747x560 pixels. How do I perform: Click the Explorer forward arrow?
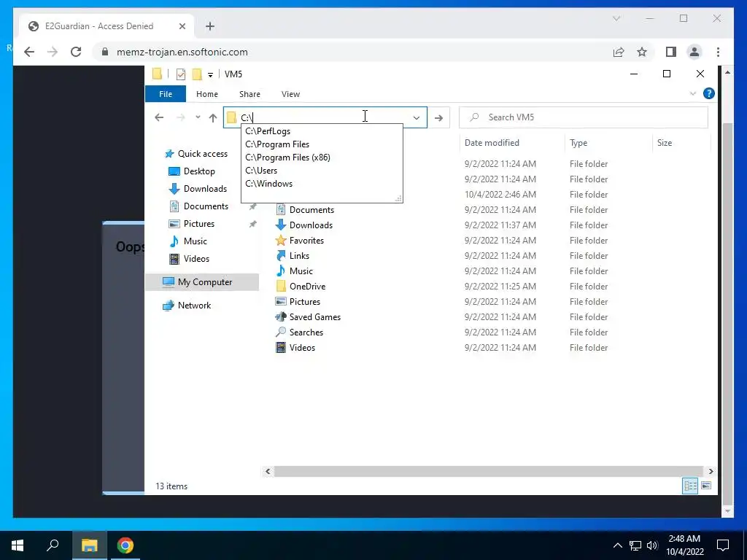(x=181, y=117)
